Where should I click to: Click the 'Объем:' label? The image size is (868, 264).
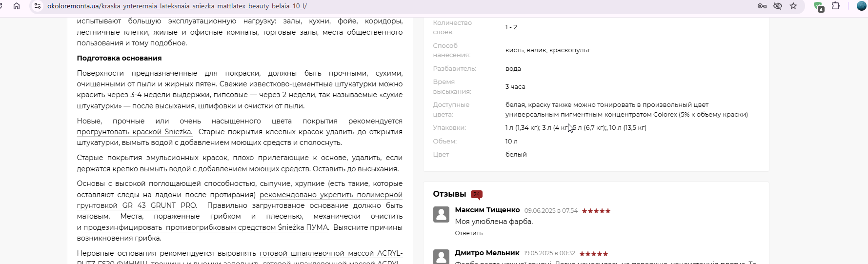coord(445,142)
